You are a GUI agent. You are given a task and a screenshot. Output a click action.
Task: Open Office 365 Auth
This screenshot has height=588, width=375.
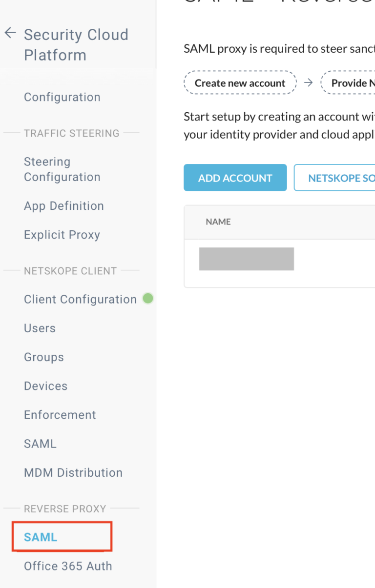pyautogui.click(x=67, y=566)
